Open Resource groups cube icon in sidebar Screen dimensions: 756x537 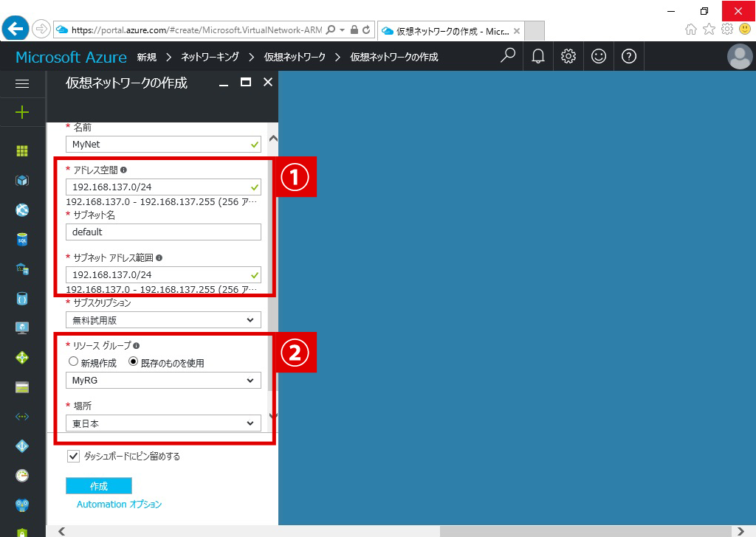coord(22,181)
